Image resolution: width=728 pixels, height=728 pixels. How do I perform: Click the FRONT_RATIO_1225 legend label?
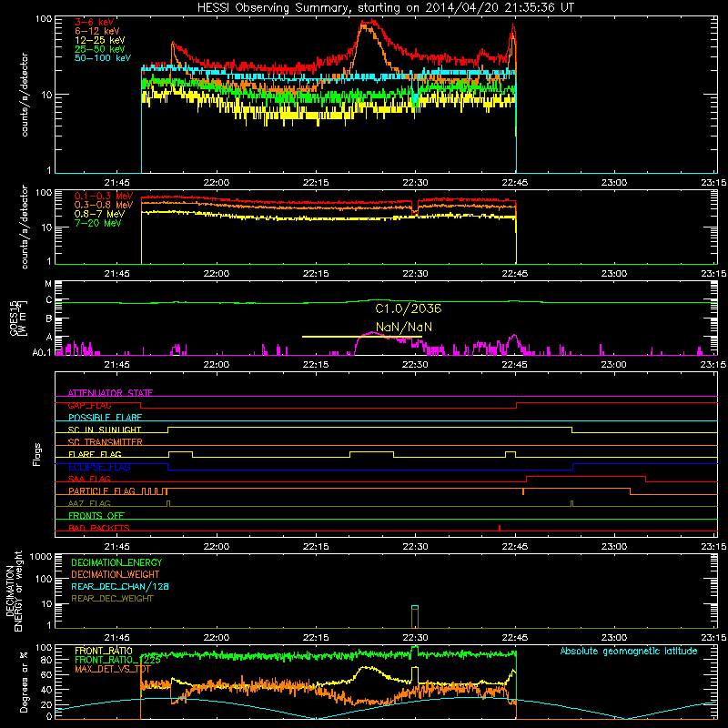pos(117,660)
